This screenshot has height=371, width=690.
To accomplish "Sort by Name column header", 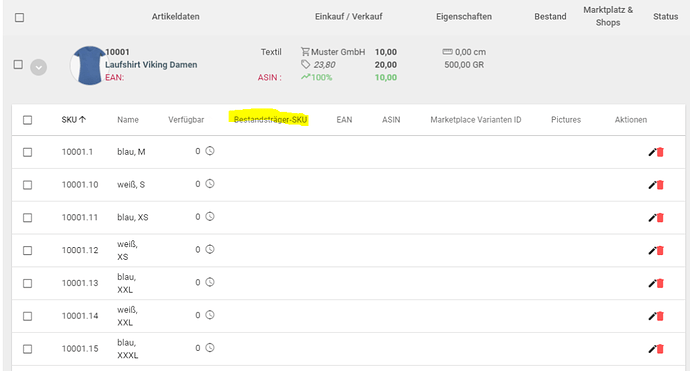I will [128, 120].
